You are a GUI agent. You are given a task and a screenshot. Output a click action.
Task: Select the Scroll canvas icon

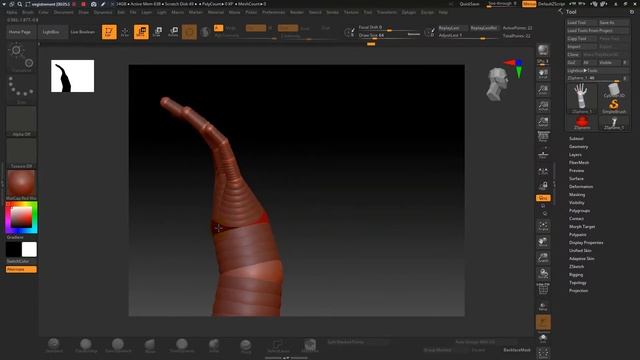point(543,74)
